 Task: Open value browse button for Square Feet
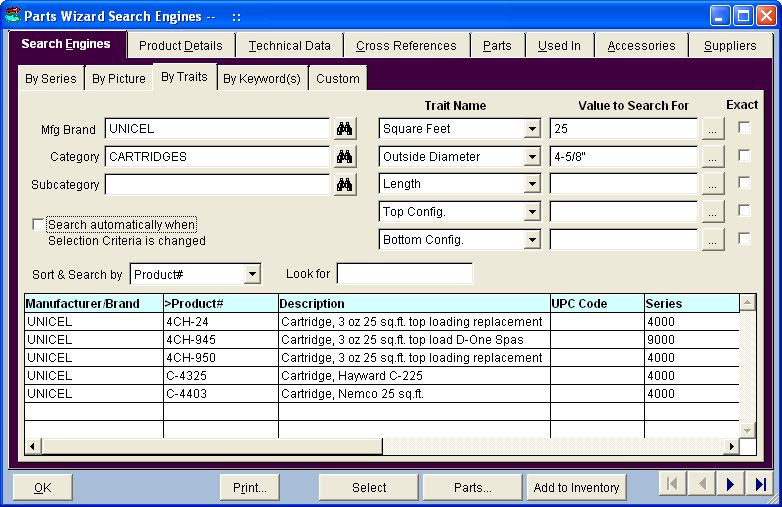click(x=713, y=129)
